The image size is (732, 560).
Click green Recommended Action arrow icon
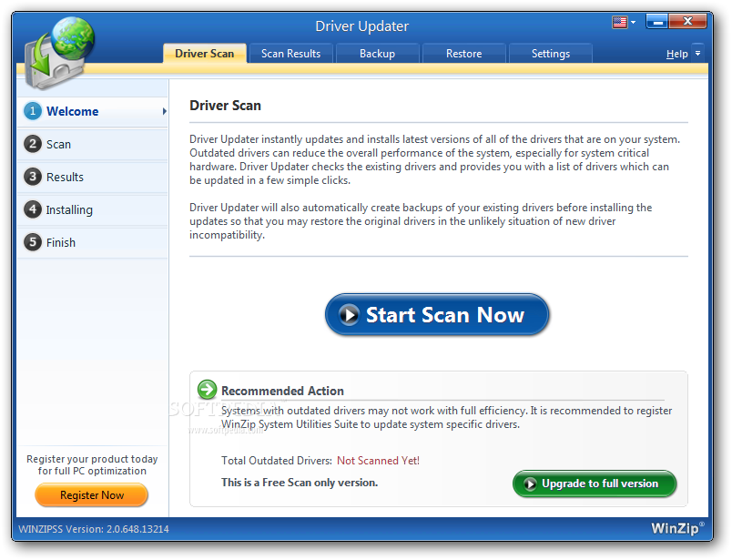[x=207, y=389]
